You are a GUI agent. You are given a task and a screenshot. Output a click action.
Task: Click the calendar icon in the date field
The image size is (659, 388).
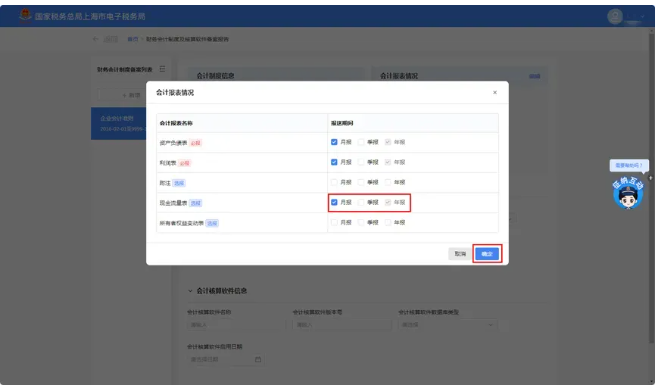258,359
